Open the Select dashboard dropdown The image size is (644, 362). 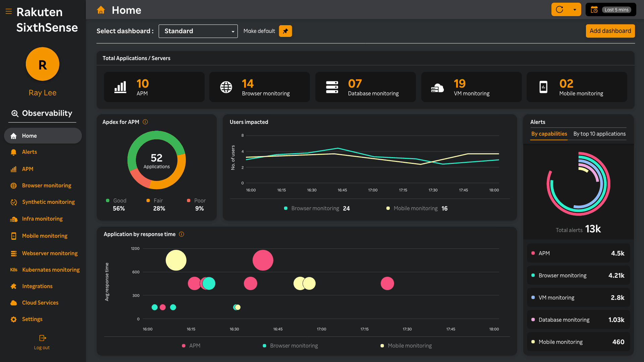198,31
